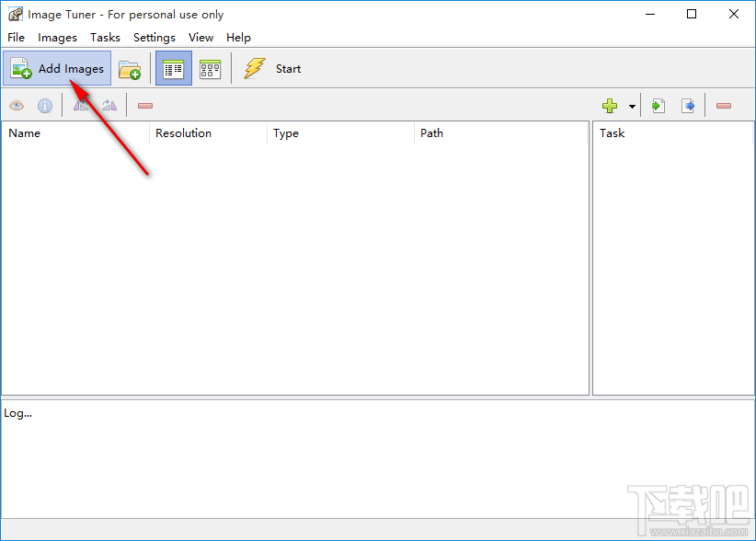
Task: Sort list by Path column
Action: (x=501, y=133)
